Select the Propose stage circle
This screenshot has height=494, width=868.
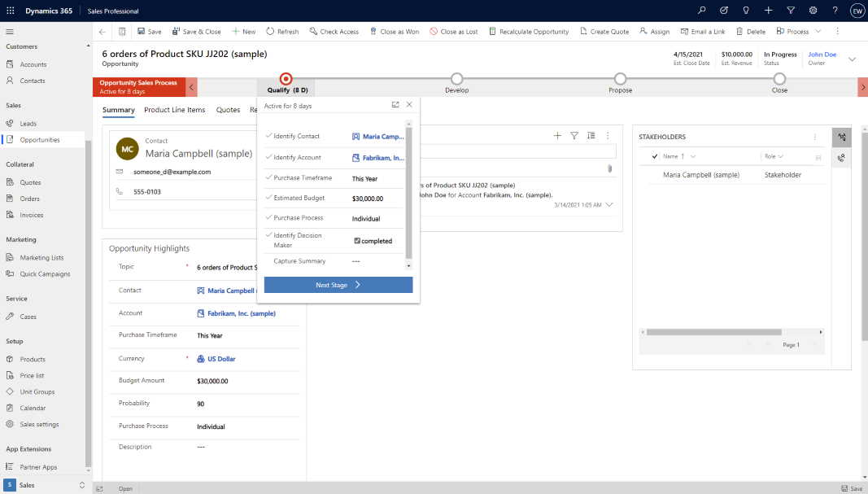pos(620,79)
